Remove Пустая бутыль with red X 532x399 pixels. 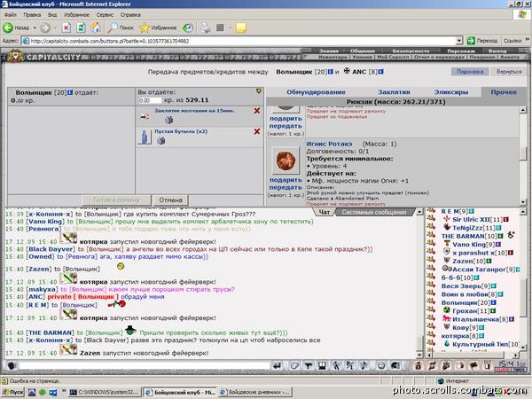[x=257, y=131]
